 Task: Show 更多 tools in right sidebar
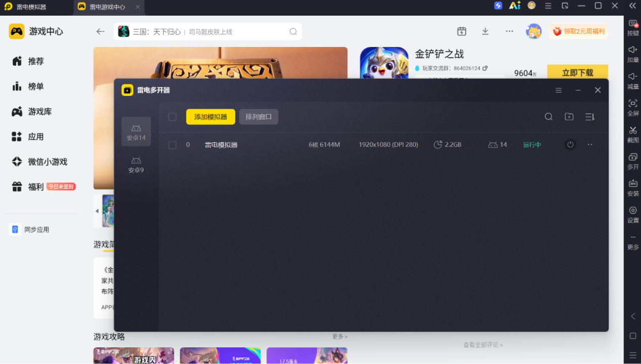(633, 242)
